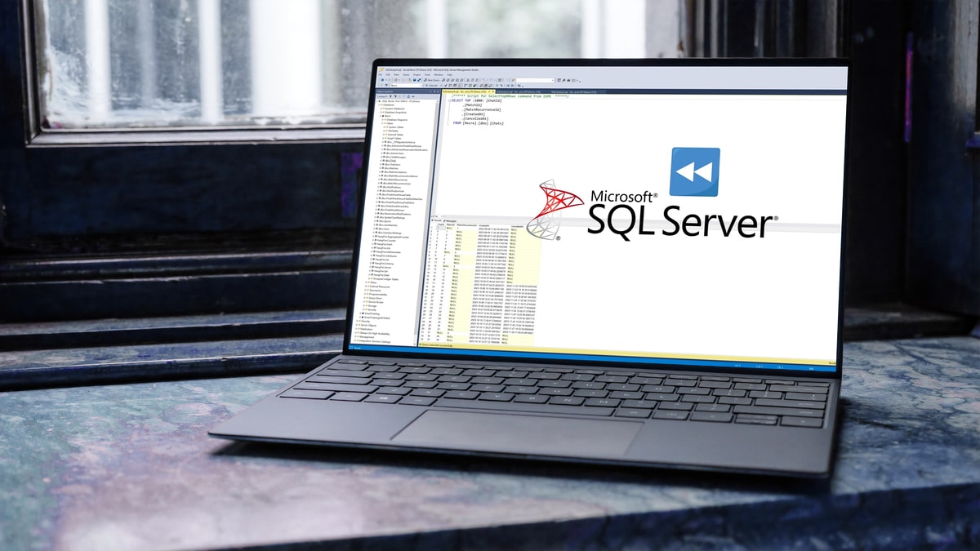Select the Storage folder under Recre

point(372,306)
